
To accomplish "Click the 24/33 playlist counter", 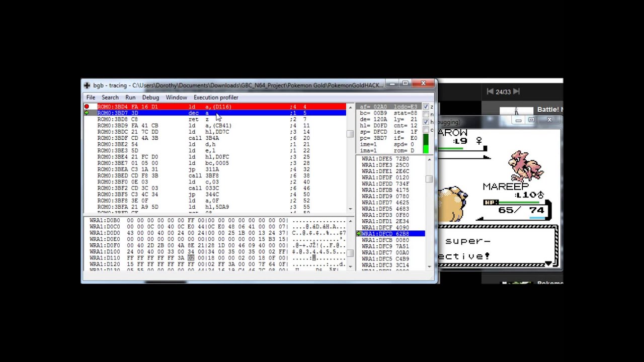I will pos(503,92).
